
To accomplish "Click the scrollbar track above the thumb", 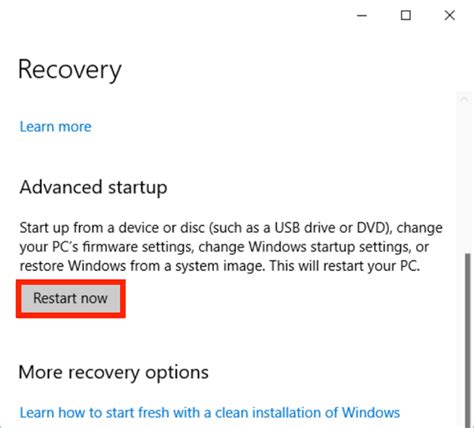I will click(464, 180).
